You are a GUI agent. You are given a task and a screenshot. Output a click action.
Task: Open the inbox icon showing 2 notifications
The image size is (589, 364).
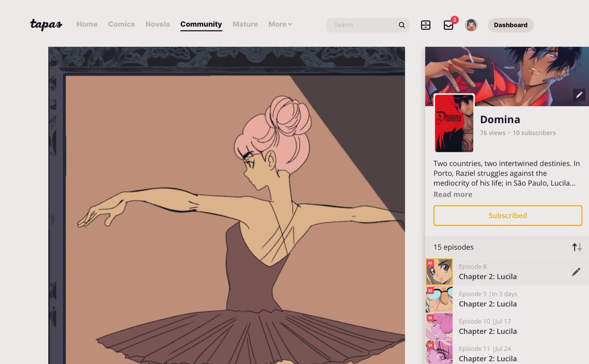point(449,25)
